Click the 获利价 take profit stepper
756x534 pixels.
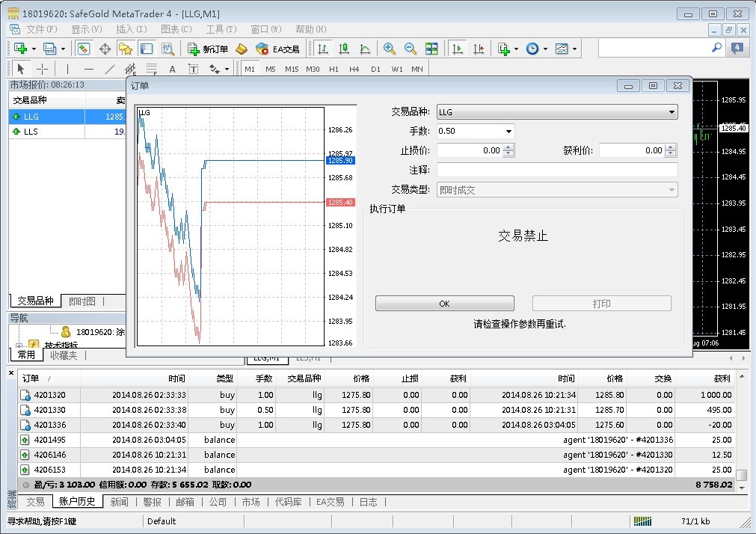(x=670, y=150)
